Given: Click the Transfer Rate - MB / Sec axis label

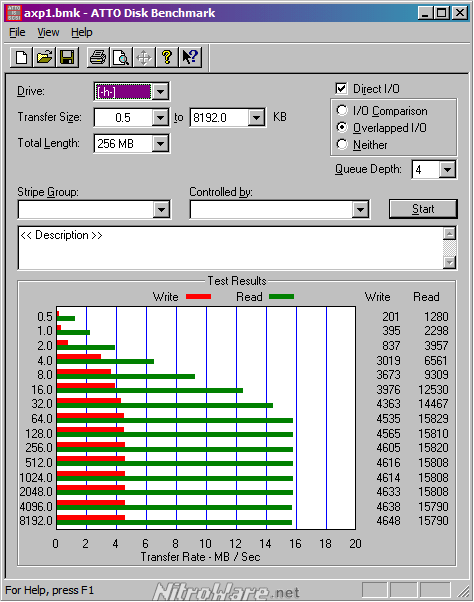Looking at the screenshot, I should point(200,557).
